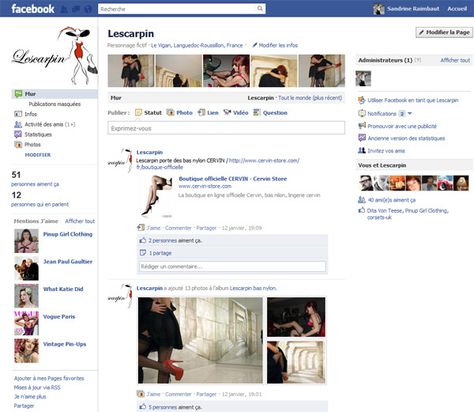Click Commenter on the Cervin post

(178, 228)
